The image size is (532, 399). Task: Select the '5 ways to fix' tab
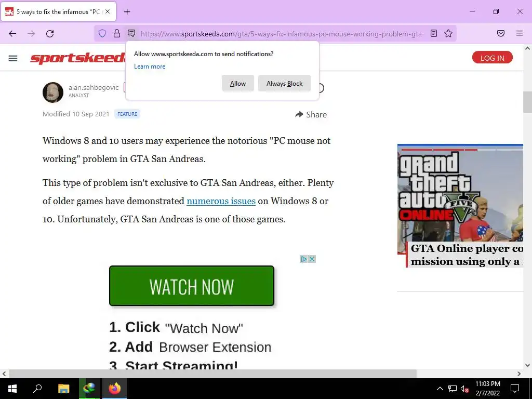(58, 11)
